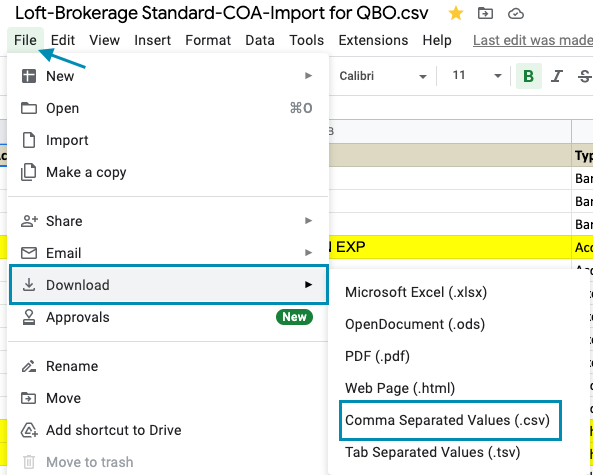Screen dimensions: 593x475
Task: Choose Microsoft Excel (.xlsx) download option
Action: pos(416,292)
